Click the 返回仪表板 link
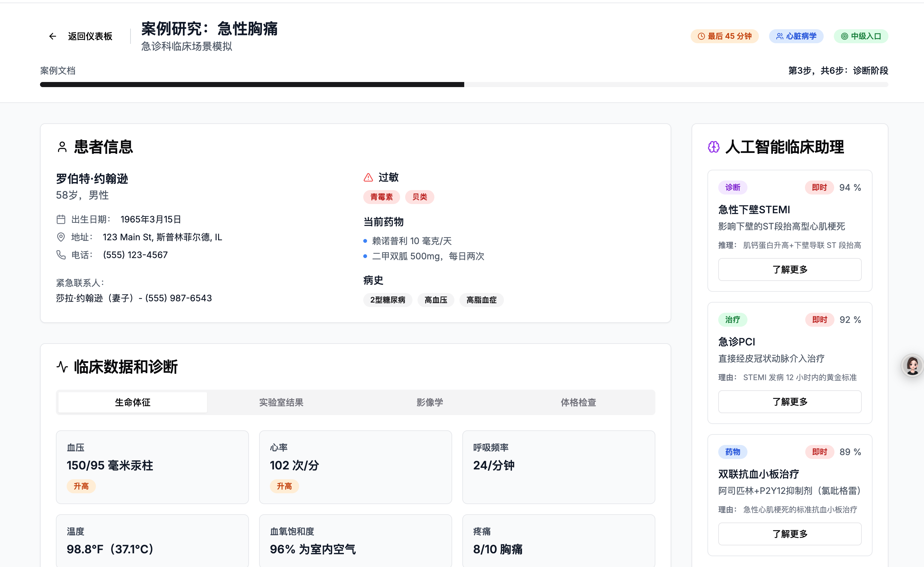Viewport: 924px width, 567px height. click(x=90, y=37)
